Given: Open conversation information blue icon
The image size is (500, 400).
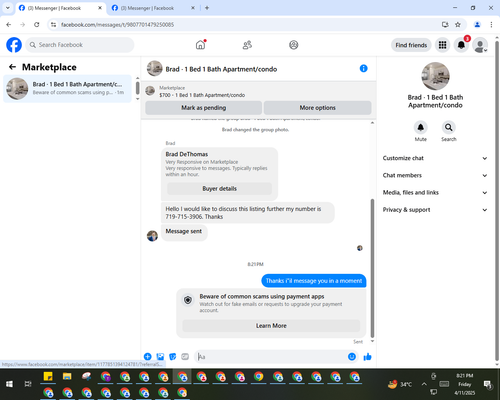Looking at the screenshot, I should point(363,69).
